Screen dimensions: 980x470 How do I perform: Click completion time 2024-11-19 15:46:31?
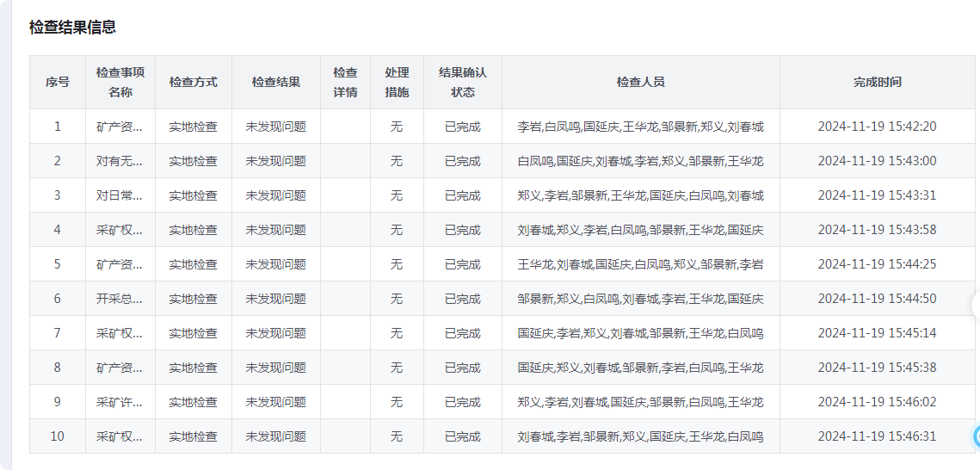click(x=877, y=436)
